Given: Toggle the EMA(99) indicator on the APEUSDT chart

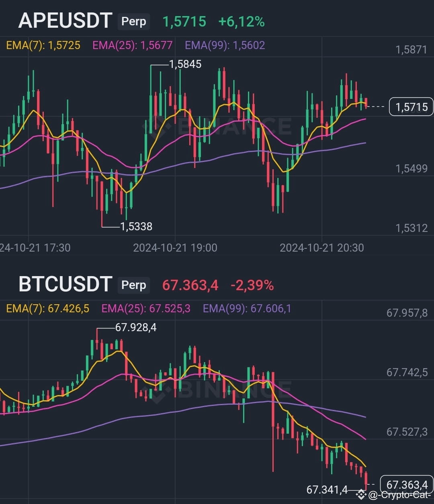Looking at the screenshot, I should tap(224, 45).
